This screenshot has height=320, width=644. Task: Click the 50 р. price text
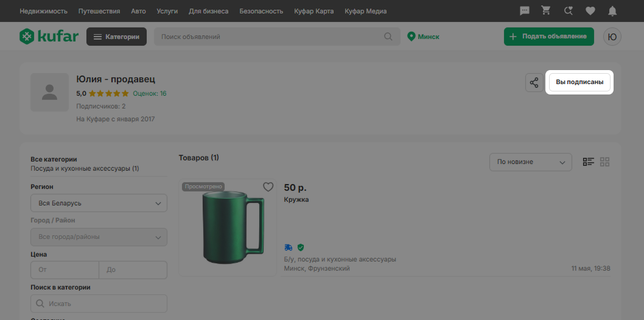[295, 188]
